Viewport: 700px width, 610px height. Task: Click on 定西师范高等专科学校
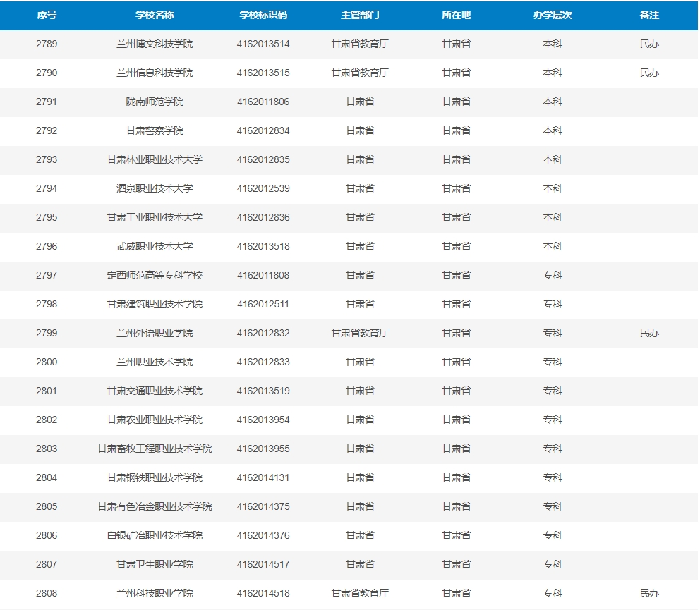click(x=155, y=275)
